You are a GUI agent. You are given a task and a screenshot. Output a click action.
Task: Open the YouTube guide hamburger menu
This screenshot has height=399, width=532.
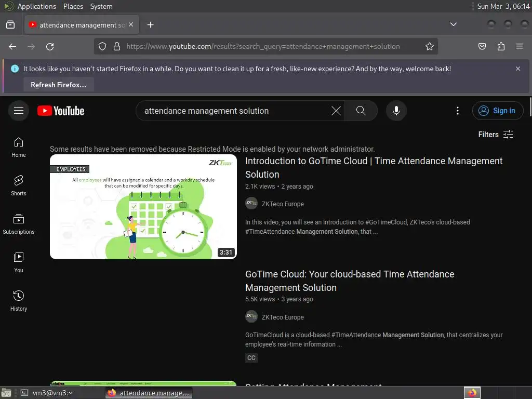click(x=19, y=111)
